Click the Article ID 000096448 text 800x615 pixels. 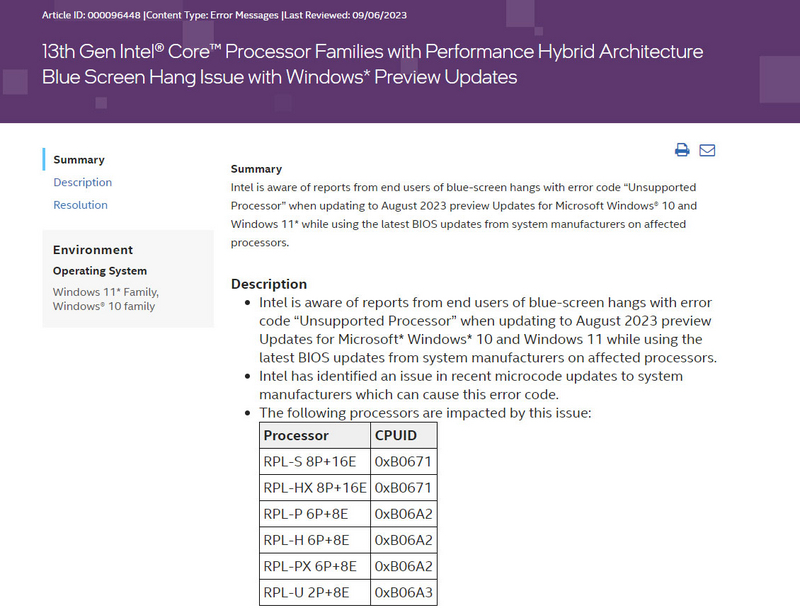tap(91, 15)
